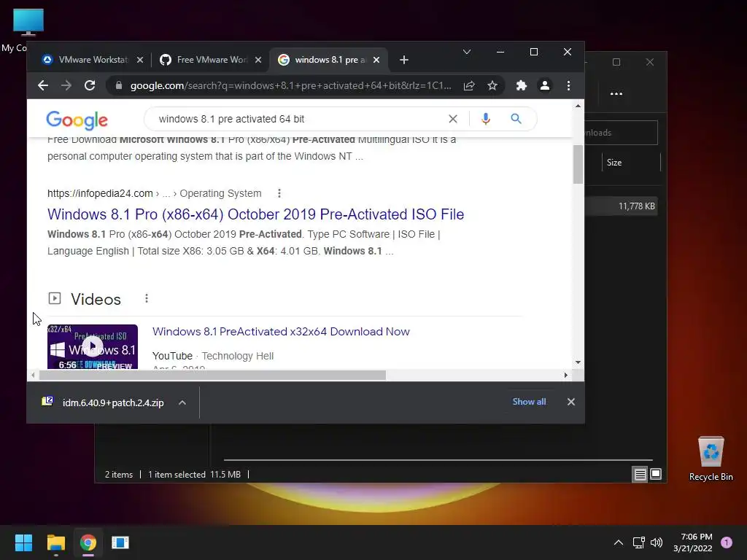Click the Chrome taskbar icon

88,542
